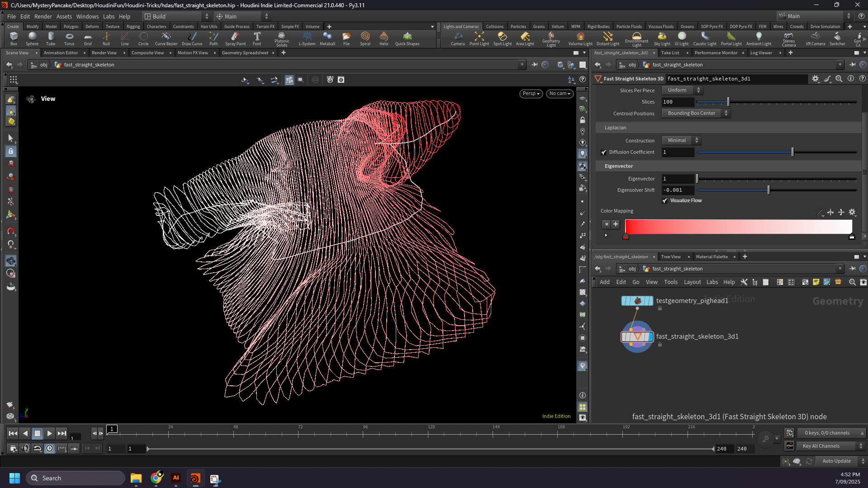Image resolution: width=868 pixels, height=488 pixels.
Task: Open the Spray Paint shelf tool
Action: click(235, 38)
